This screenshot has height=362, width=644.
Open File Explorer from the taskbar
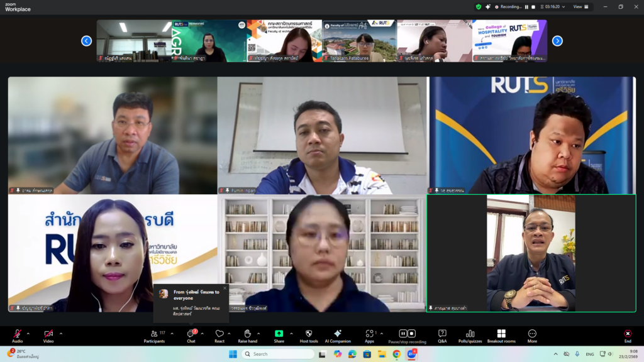[381, 354]
